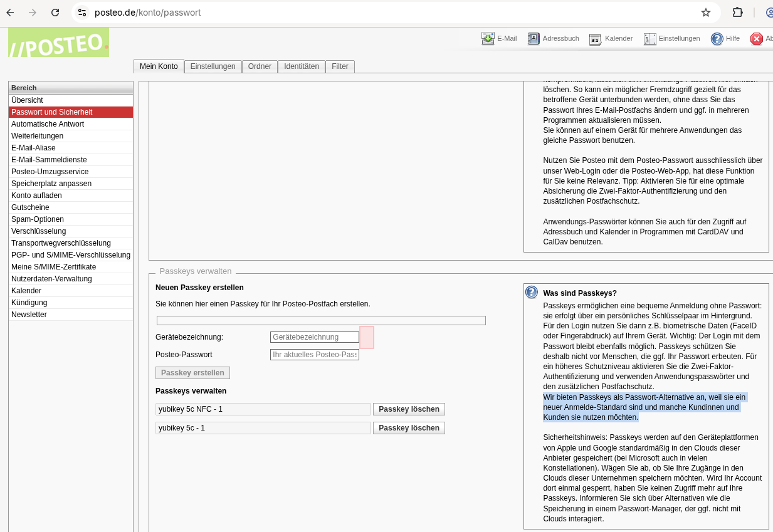Switch to the Filter tab
This screenshot has height=532, width=773.
click(340, 66)
